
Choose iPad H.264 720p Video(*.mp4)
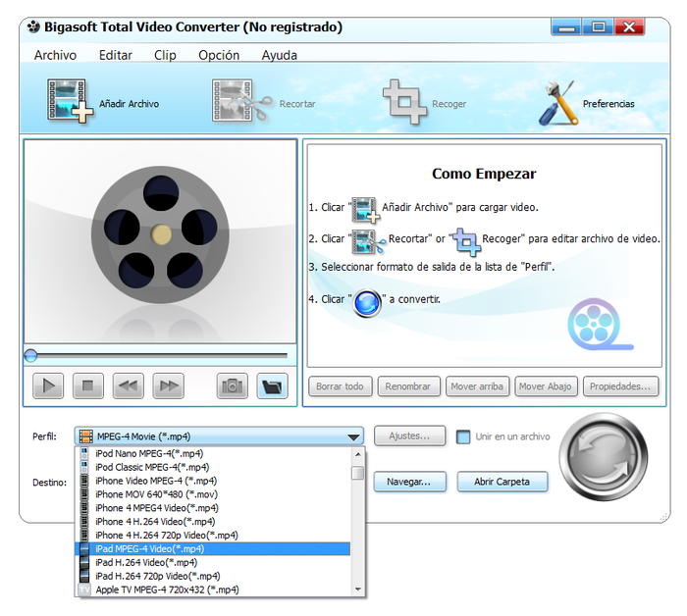213,576
